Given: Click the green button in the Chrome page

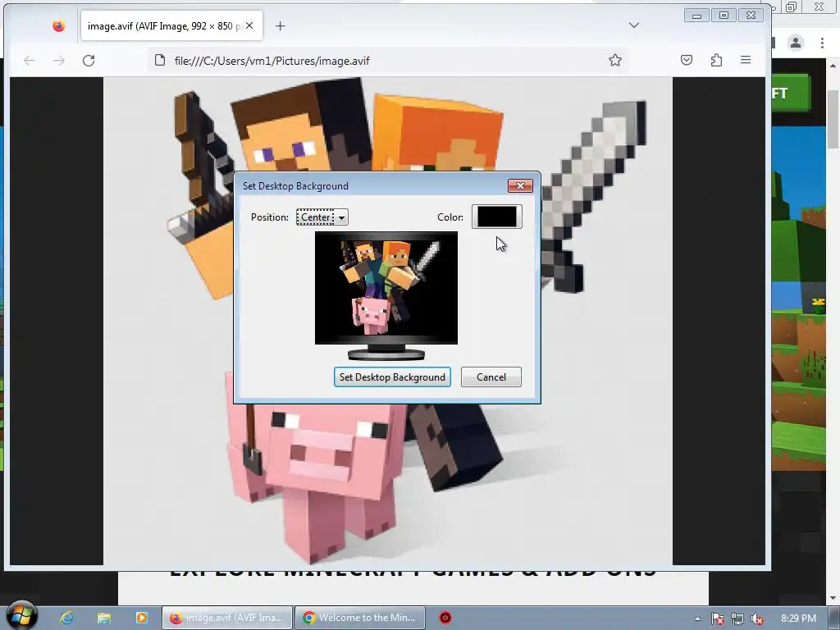Looking at the screenshot, I should (790, 93).
